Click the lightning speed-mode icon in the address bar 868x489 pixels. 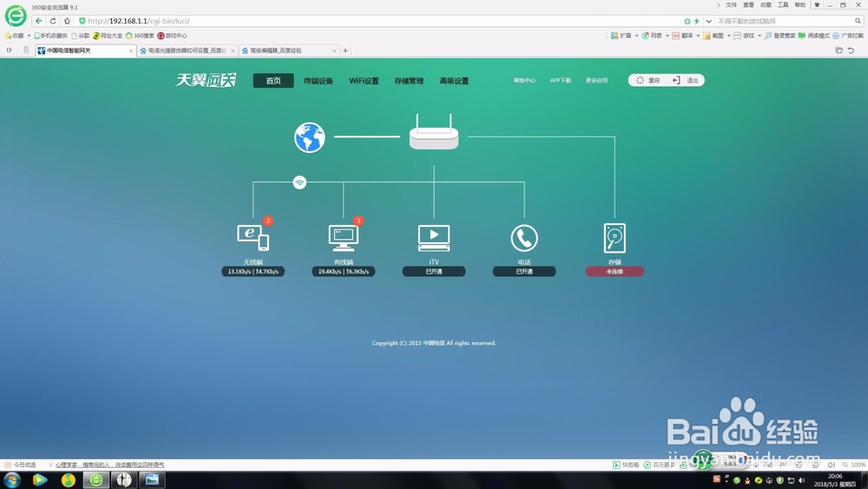(x=696, y=21)
